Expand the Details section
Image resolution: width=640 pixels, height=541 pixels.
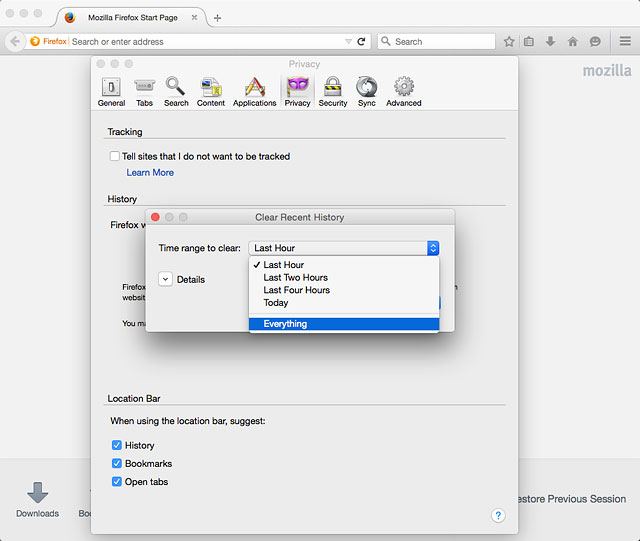click(x=165, y=279)
